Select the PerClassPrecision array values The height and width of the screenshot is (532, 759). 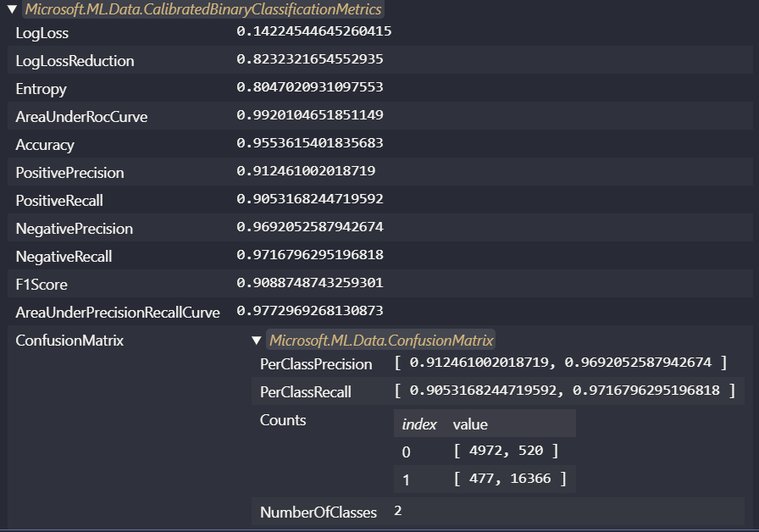pos(561,363)
